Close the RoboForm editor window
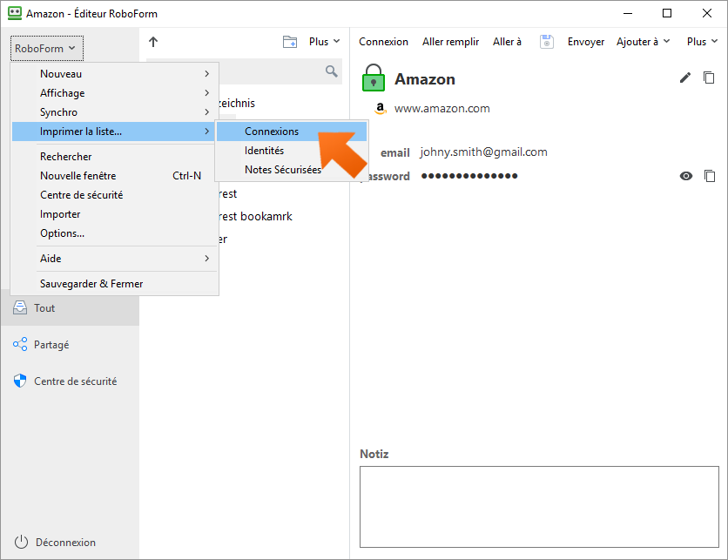728x560 pixels. (x=707, y=13)
